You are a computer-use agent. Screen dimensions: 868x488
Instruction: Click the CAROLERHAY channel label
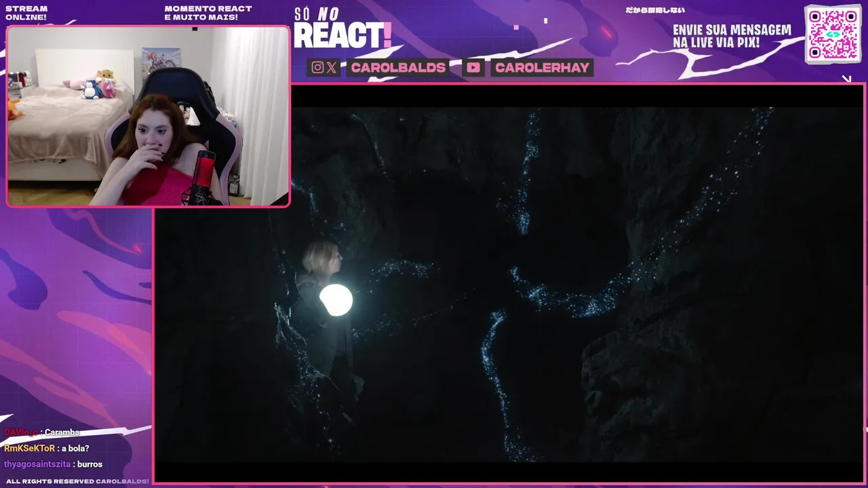coord(542,67)
